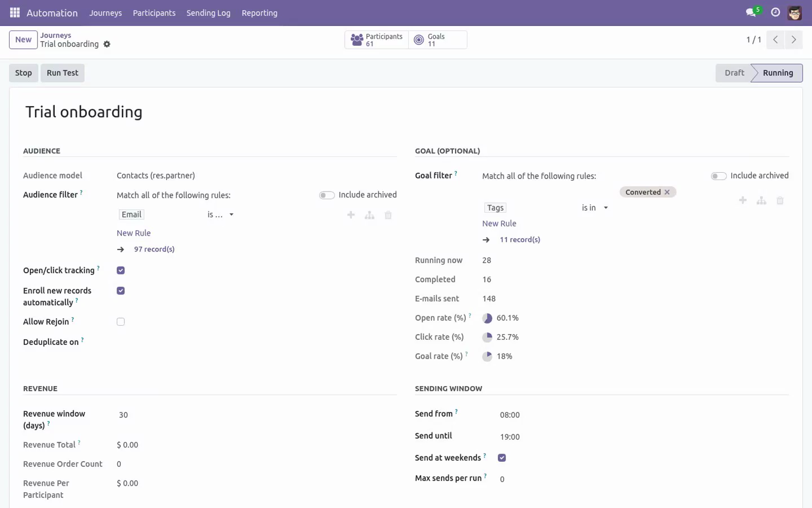Click the Run Test button
812x508 pixels.
(x=62, y=73)
